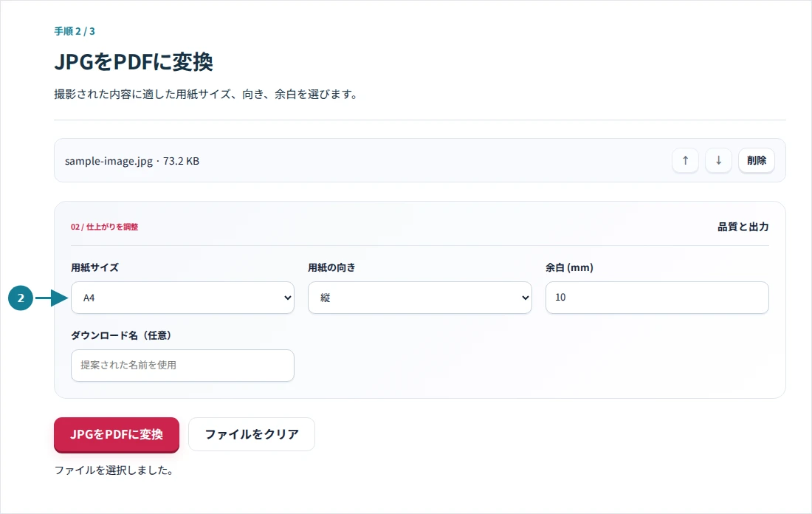Move sample-image.jpg down with the down arrow
The height and width of the screenshot is (514, 812).
pyautogui.click(x=718, y=161)
